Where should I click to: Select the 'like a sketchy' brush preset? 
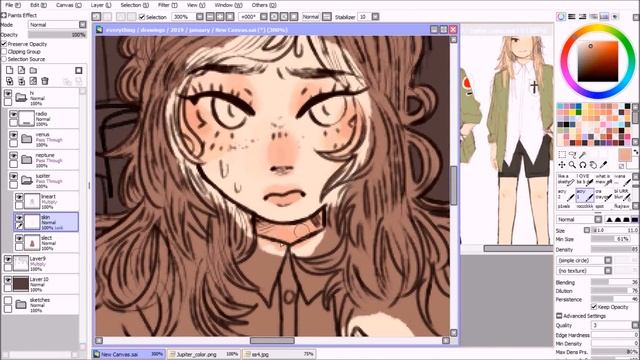pos(566,179)
